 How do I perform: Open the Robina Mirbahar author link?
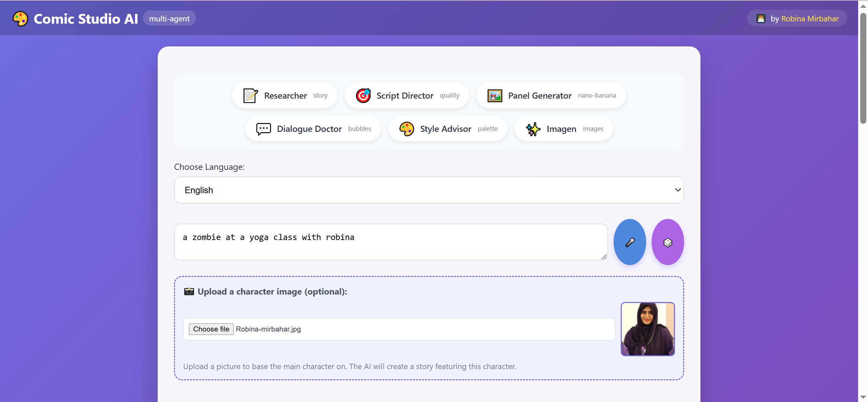pyautogui.click(x=809, y=19)
